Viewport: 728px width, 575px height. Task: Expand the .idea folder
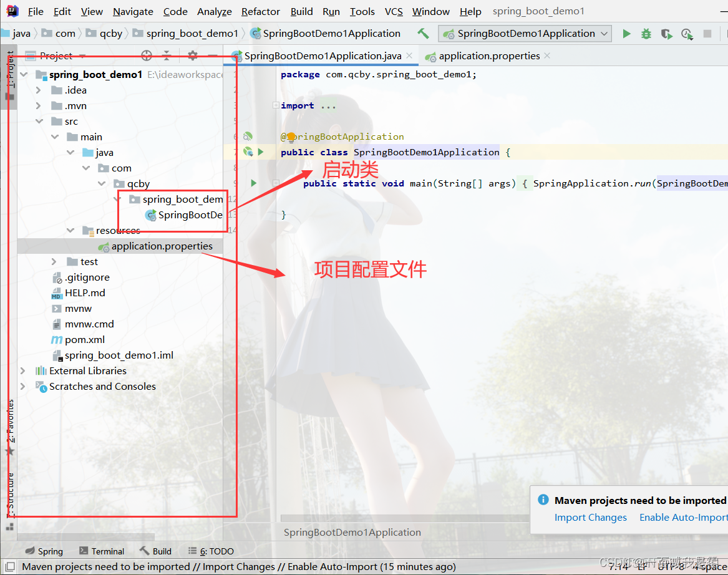pyautogui.click(x=39, y=90)
